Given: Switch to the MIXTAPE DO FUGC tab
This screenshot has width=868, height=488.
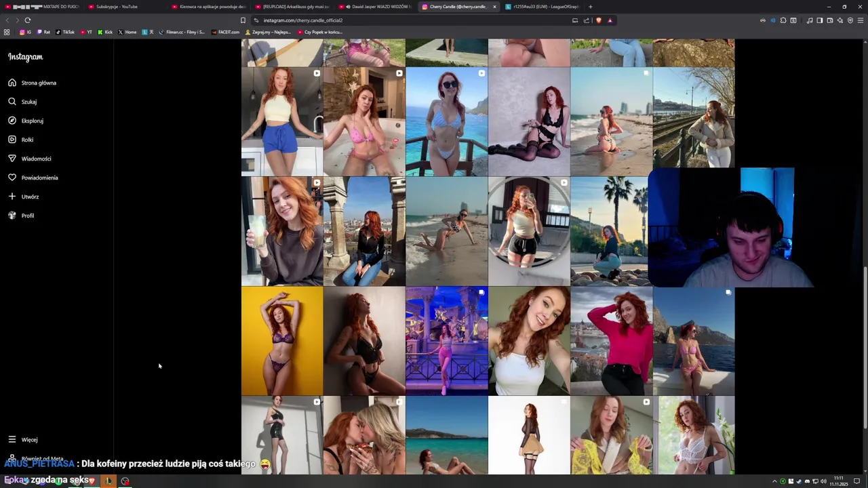Looking at the screenshot, I should click(42, 7).
